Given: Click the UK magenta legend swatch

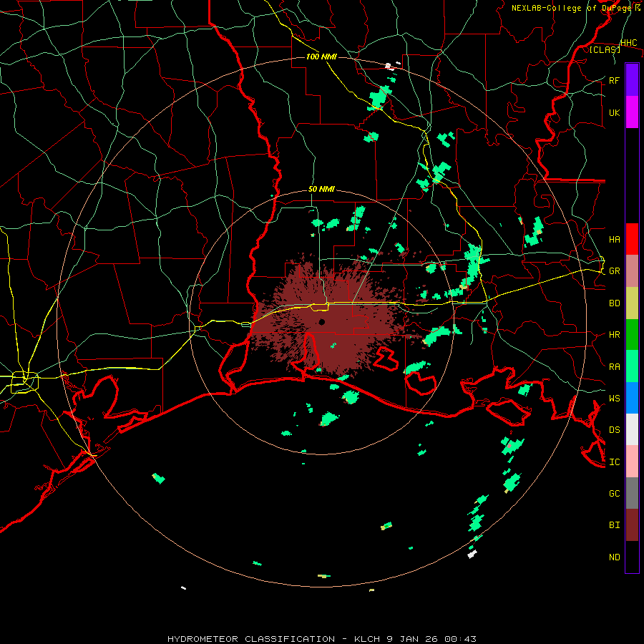Looking at the screenshot, I should point(632,112).
